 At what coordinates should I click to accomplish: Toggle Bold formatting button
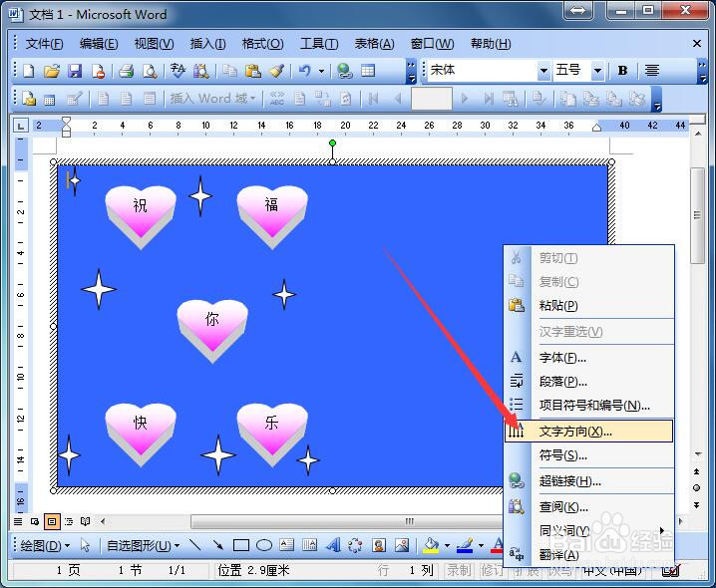pos(622,71)
